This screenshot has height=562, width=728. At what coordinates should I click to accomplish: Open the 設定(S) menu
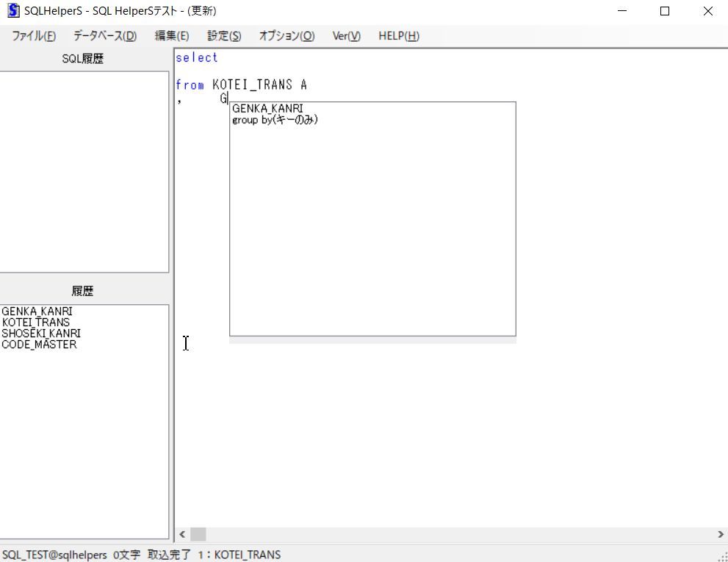[x=224, y=36]
